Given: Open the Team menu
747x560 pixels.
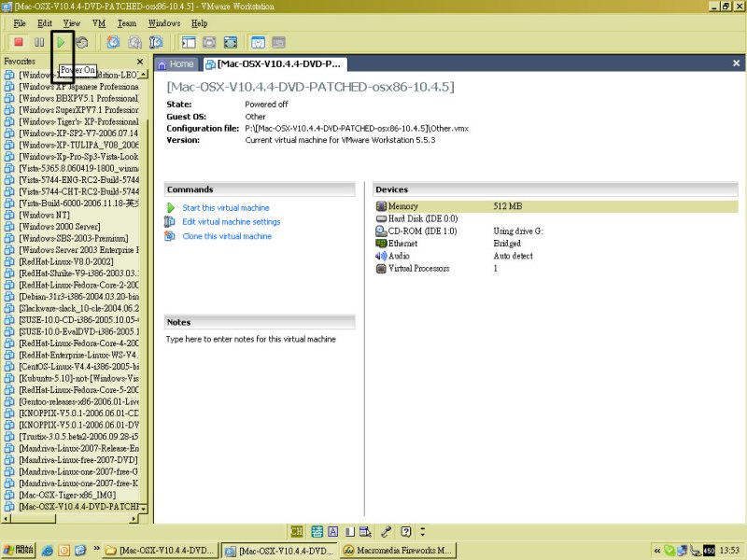Looking at the screenshot, I should [127, 22].
